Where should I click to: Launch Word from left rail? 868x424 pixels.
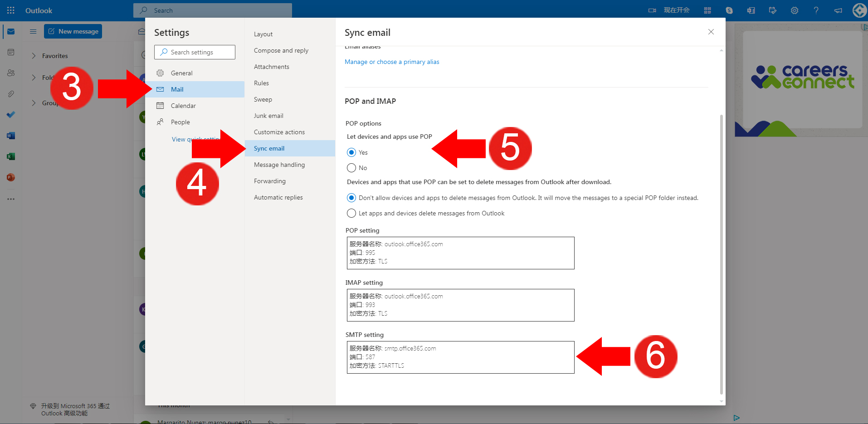[x=11, y=136]
